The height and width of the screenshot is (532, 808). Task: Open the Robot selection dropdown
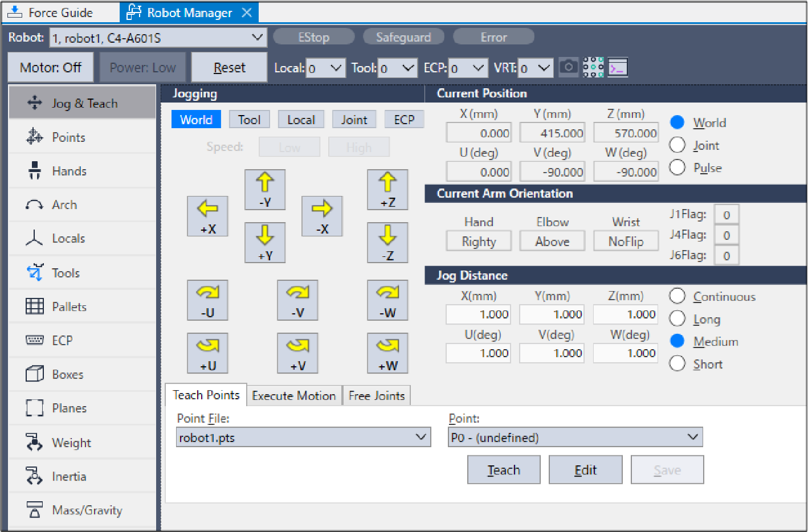[x=158, y=38]
